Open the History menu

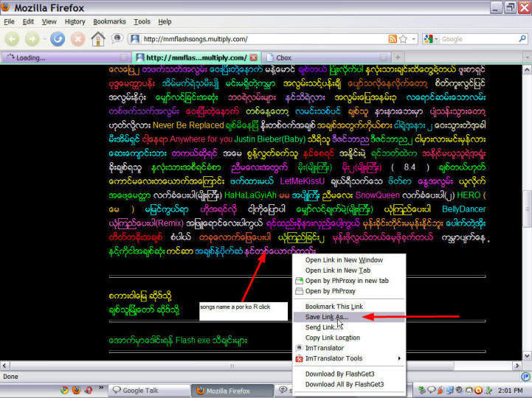click(x=75, y=21)
